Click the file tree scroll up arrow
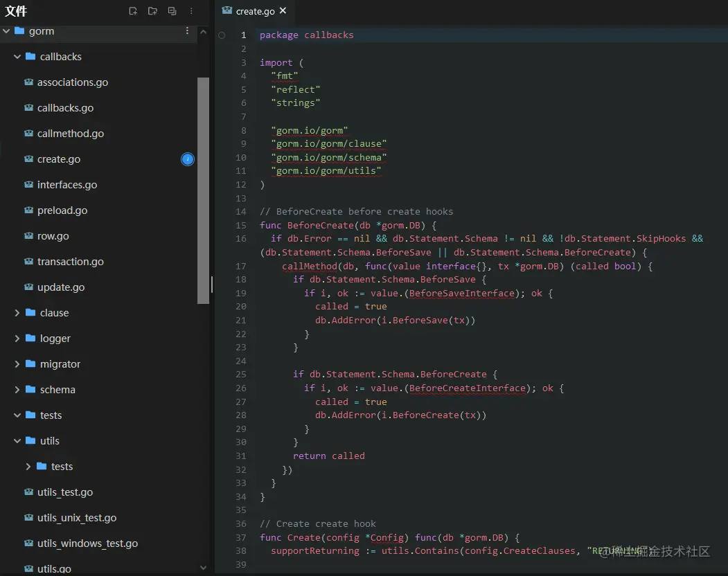Viewport: 728px width, 576px height. (203, 32)
